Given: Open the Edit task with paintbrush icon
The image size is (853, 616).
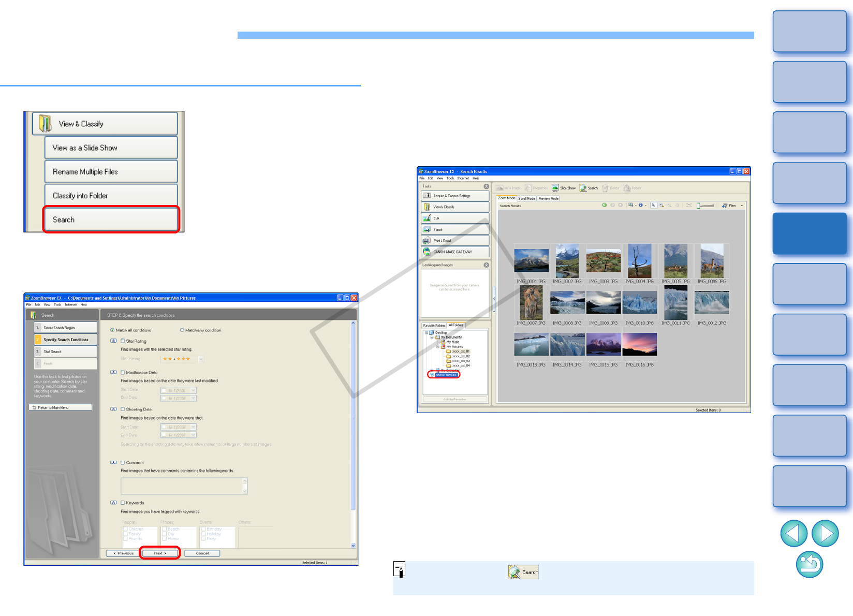Looking at the screenshot, I should pyautogui.click(x=455, y=218).
